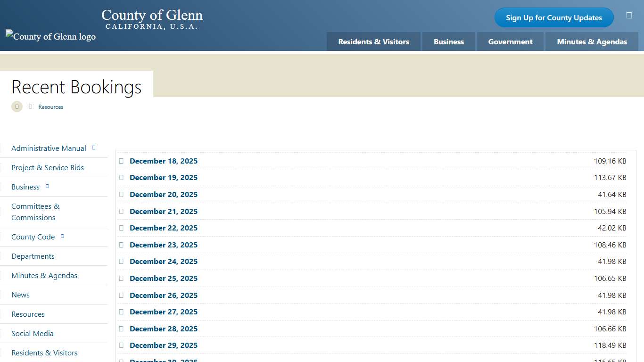Screen dimensions: 644x362
Task: Open the Business navigation menu
Action: point(448,41)
